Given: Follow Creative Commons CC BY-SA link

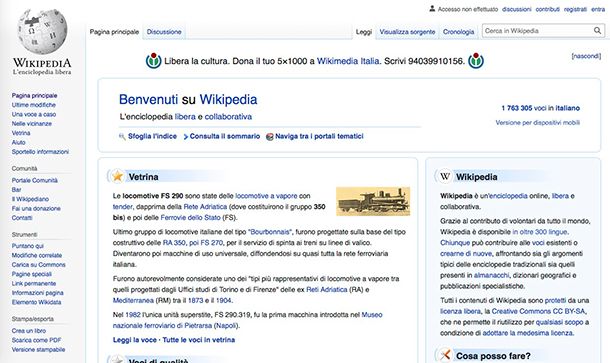Looking at the screenshot, I should [538, 311].
